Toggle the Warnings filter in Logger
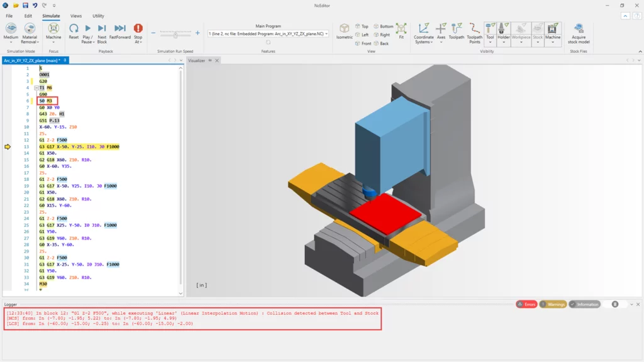Viewport: 644px width, 362px height. pos(553,304)
